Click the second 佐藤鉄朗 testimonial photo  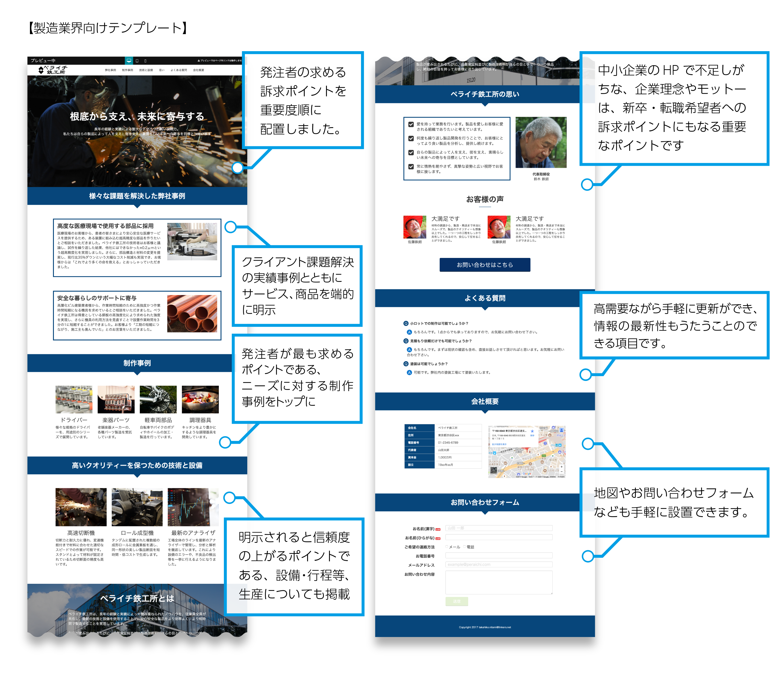499,227
